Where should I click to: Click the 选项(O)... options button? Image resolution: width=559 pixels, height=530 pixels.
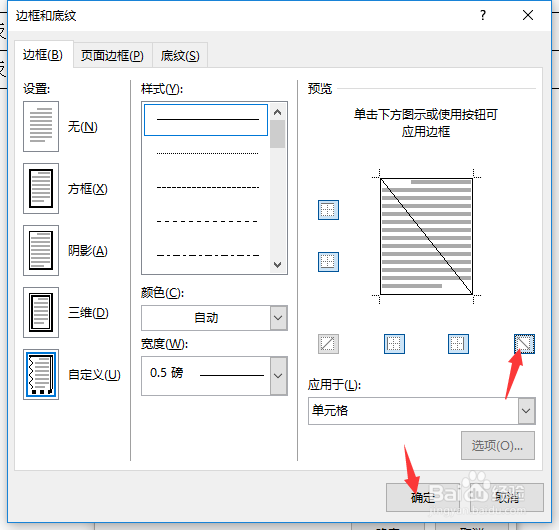[498, 446]
